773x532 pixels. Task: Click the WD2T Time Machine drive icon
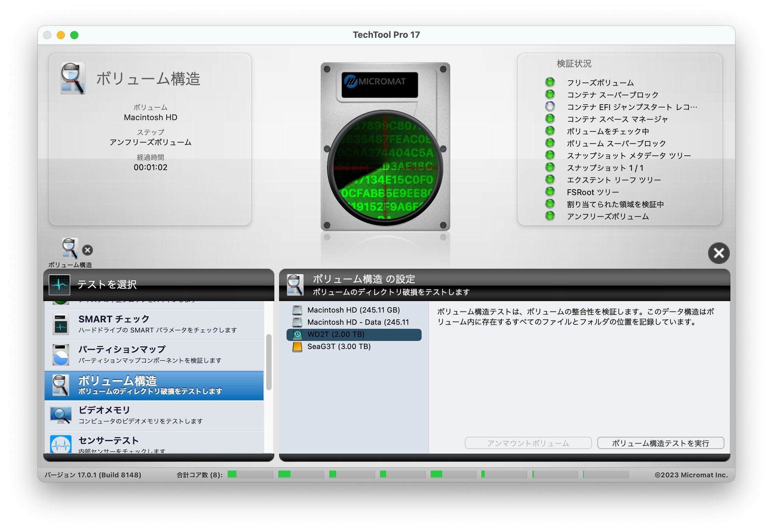pyautogui.click(x=297, y=335)
